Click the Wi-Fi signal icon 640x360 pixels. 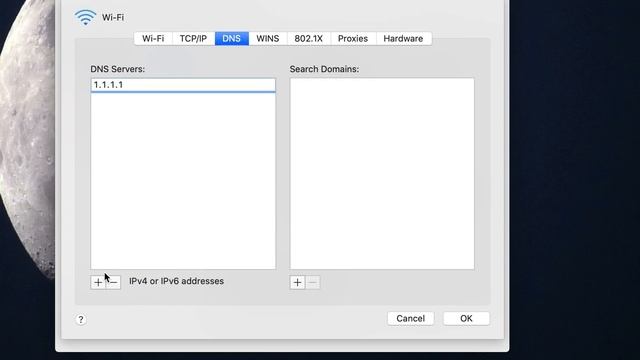point(85,17)
